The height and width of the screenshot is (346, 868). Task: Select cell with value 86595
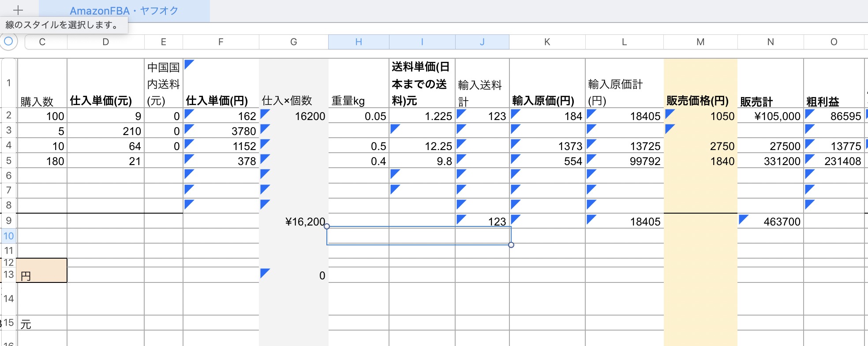834,116
